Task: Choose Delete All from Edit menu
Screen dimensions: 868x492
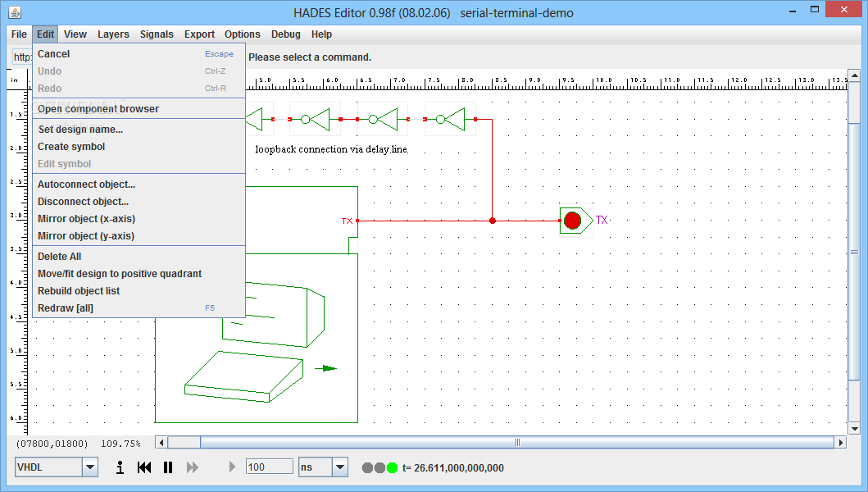Action: tap(139, 256)
